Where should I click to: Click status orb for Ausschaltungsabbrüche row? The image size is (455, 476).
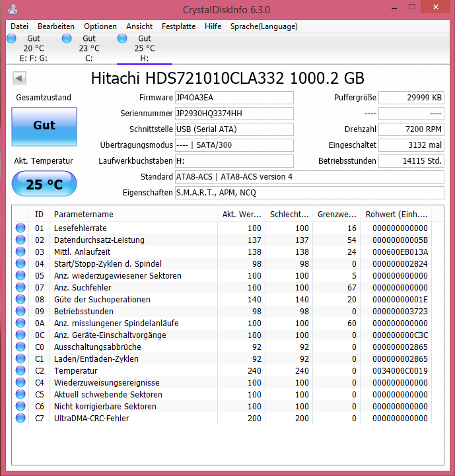20,347
